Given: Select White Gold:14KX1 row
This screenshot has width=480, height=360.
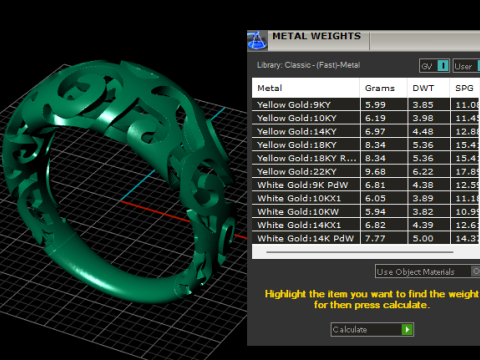Looking at the screenshot, I should (x=366, y=225).
